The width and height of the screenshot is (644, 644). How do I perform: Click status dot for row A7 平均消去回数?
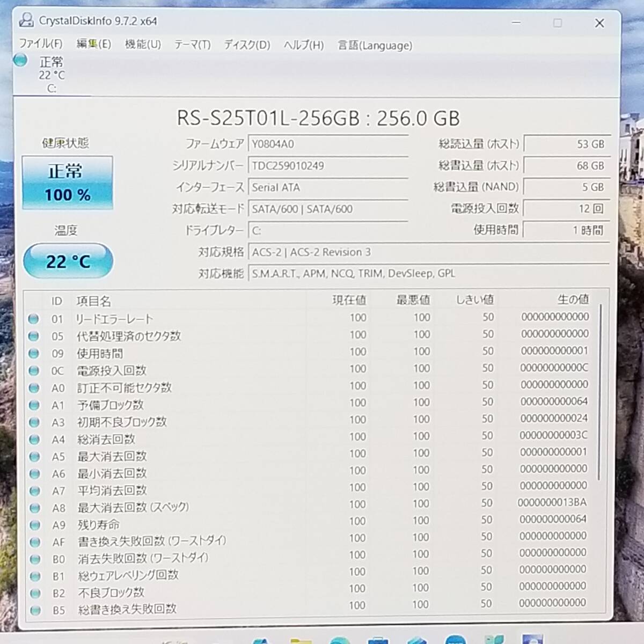(34, 491)
